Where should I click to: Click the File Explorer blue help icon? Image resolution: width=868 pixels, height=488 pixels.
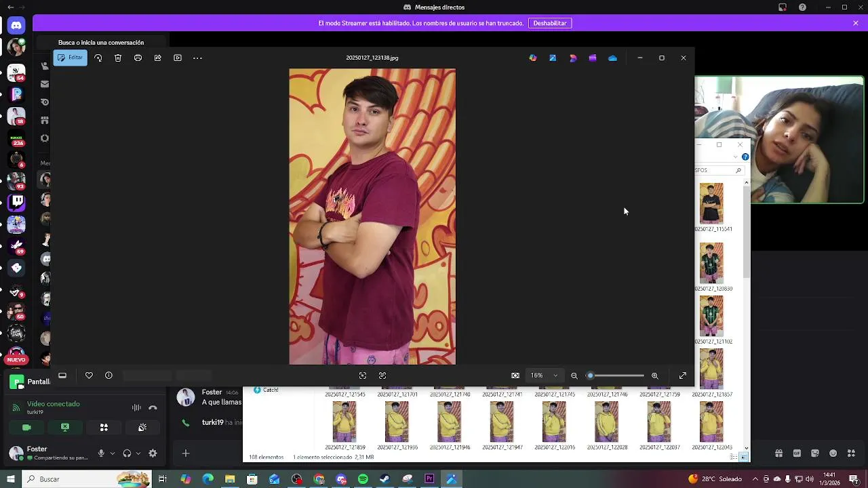(x=745, y=157)
